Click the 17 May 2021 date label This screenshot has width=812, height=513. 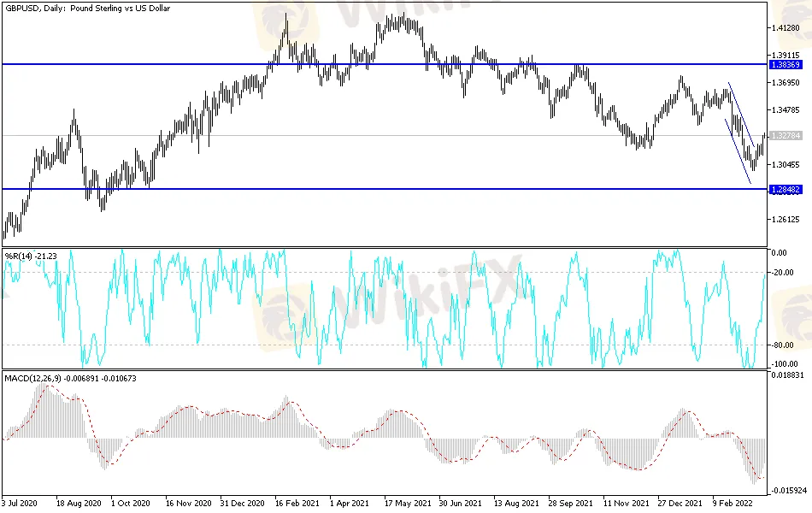[x=408, y=503]
